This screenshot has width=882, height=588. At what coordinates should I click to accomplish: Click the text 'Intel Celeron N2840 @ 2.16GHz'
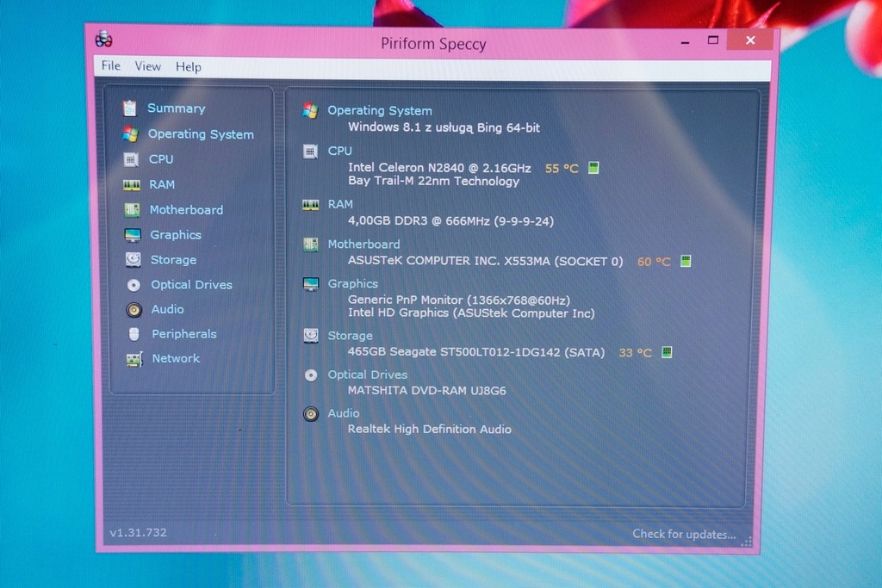[439, 168]
